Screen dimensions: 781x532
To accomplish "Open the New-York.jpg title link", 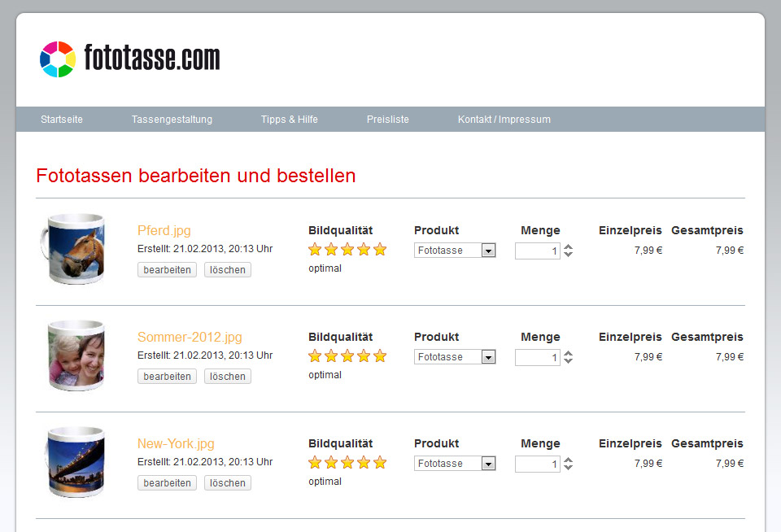I will coord(176,443).
